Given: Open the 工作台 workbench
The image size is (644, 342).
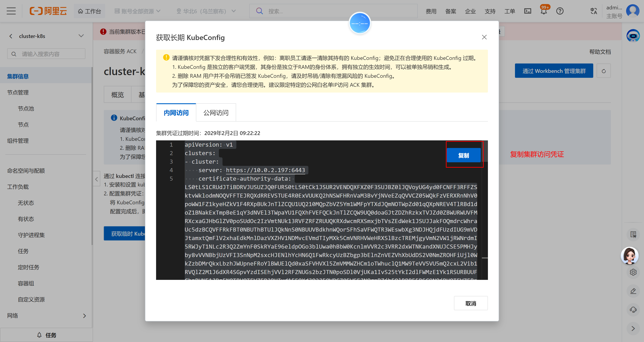Looking at the screenshot, I should tap(89, 11).
